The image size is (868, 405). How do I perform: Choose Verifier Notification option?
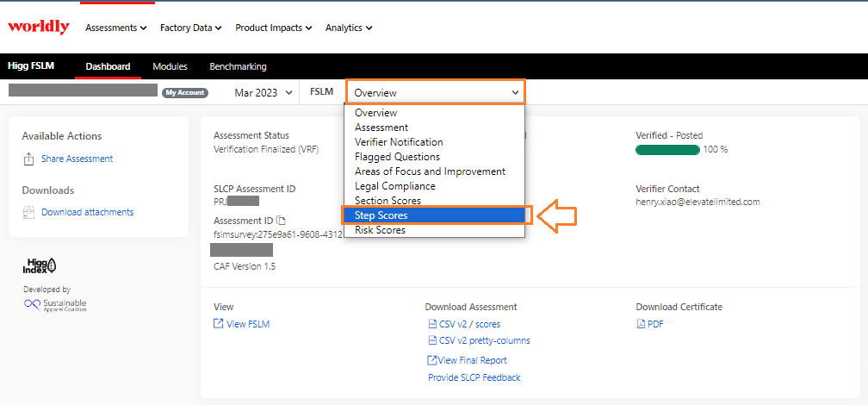click(x=434, y=142)
